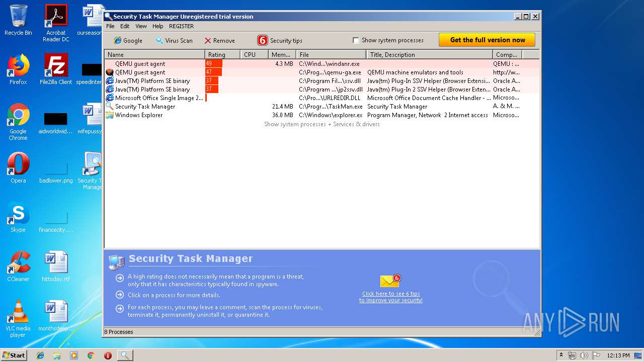Click the Windows Start button
Image resolution: width=644 pixels, height=362 pixels.
pos(14,355)
